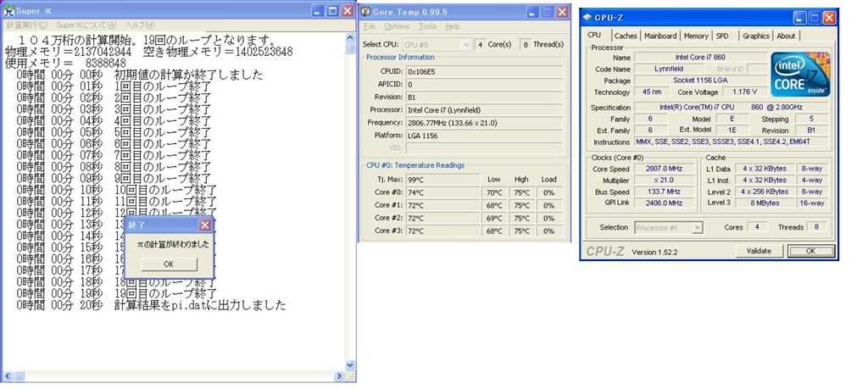Switch to the SPD tab in CPU-Z
This screenshot has width=868, height=389.
pos(722,36)
